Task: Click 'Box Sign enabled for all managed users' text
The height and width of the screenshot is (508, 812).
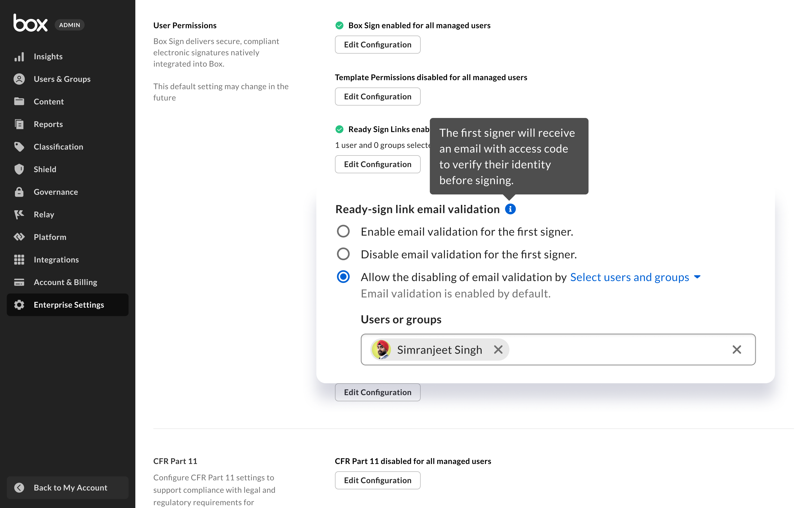Action: [x=420, y=25]
